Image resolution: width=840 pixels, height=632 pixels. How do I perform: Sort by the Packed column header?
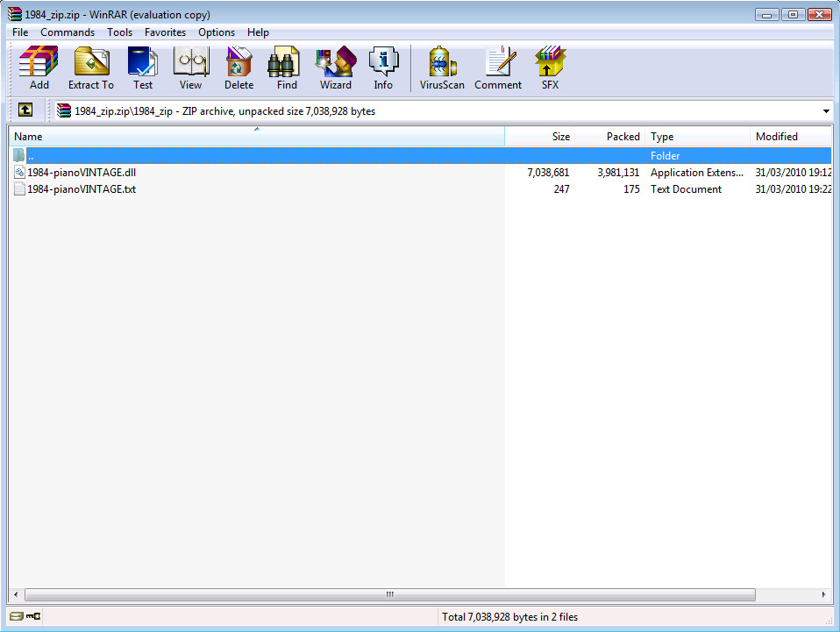pos(609,137)
